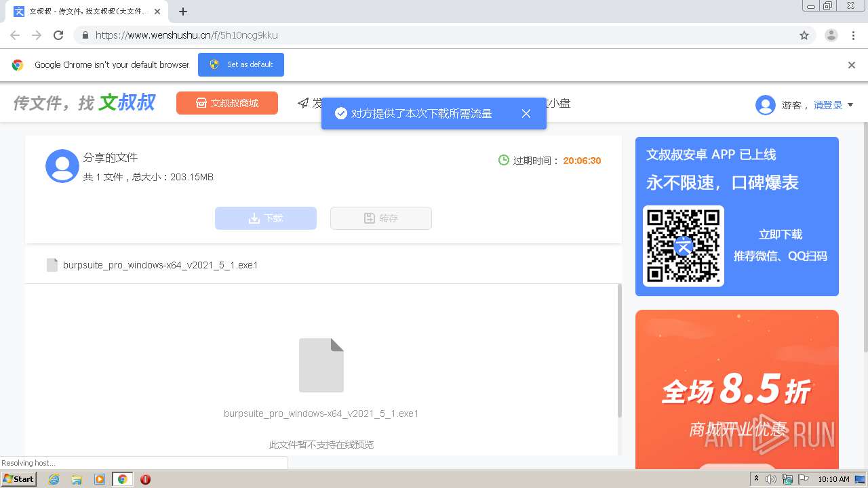Click the 转存 save button
Viewport: 868px width, 488px height.
click(x=381, y=218)
